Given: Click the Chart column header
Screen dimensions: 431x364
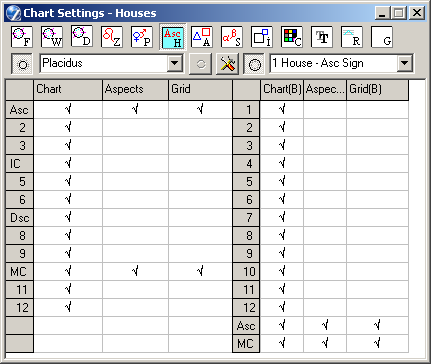Looking at the screenshot, I should pyautogui.click(x=68, y=89).
